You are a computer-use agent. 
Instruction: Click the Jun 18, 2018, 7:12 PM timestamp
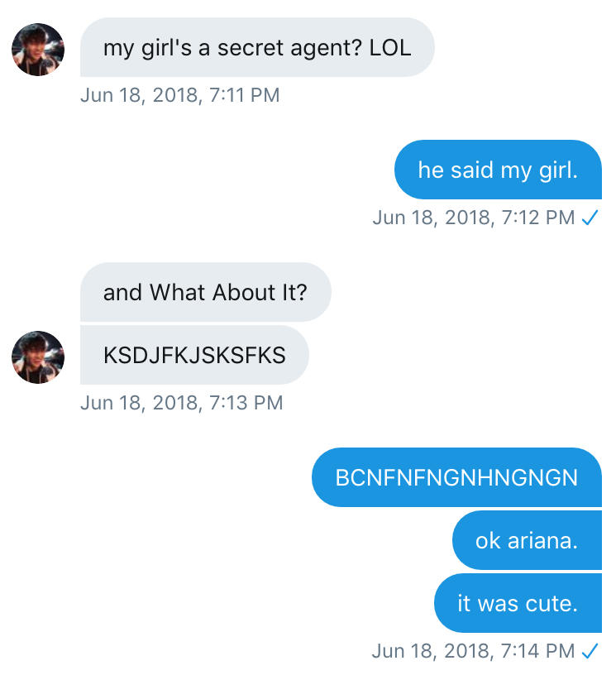(474, 218)
